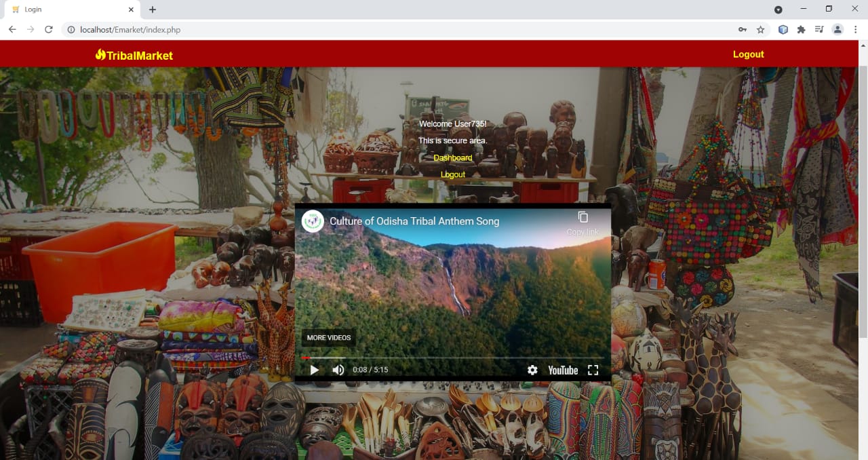Click Logout in the red navigation bar
The width and height of the screenshot is (868, 460).
pos(748,54)
